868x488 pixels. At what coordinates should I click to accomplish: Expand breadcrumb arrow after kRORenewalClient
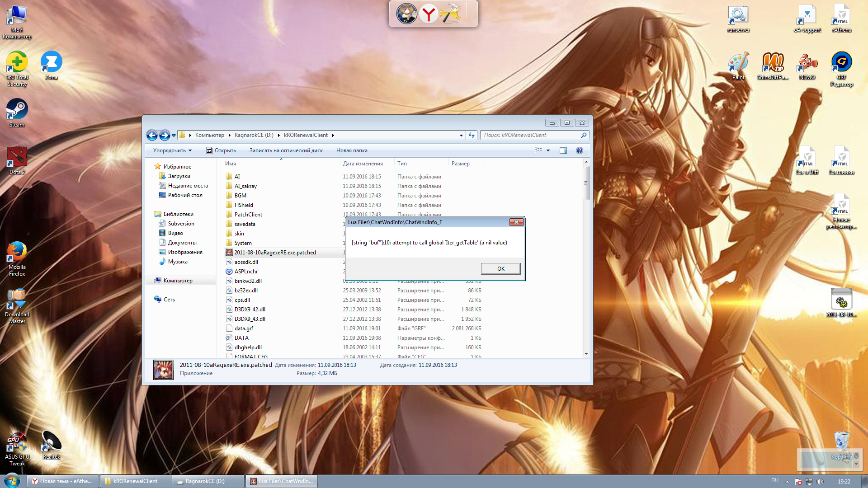(x=333, y=135)
